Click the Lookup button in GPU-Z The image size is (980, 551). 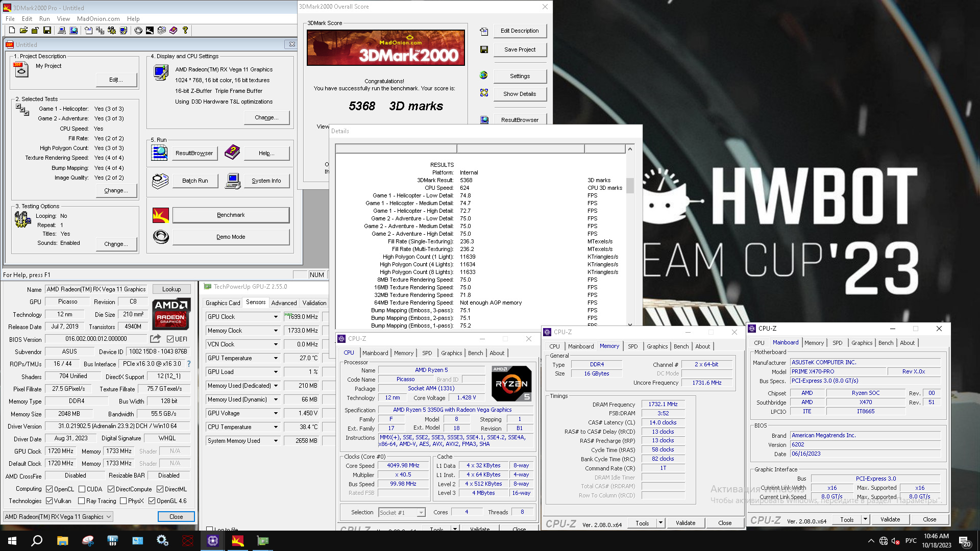pos(171,289)
